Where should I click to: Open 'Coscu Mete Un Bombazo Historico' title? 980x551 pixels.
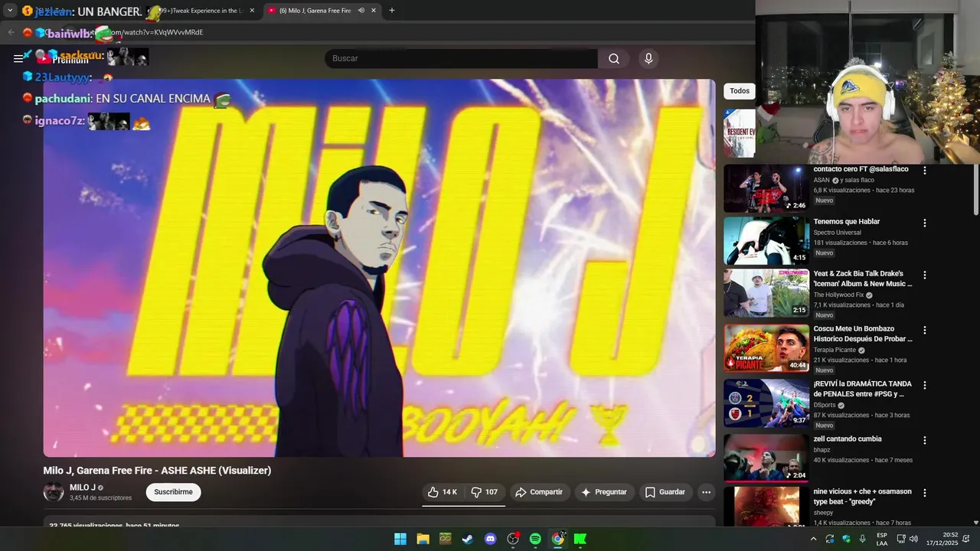pyautogui.click(x=863, y=334)
